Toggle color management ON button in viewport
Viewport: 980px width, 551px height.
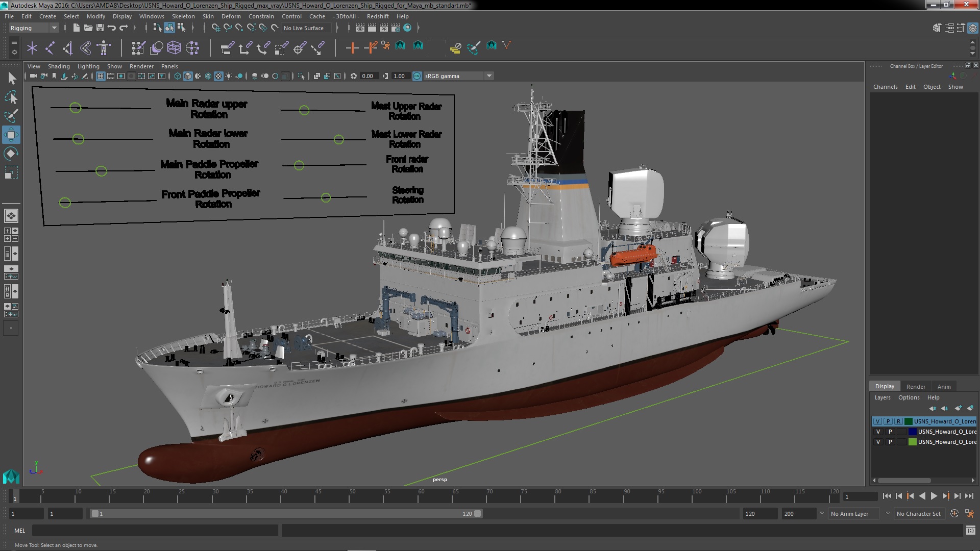click(417, 76)
